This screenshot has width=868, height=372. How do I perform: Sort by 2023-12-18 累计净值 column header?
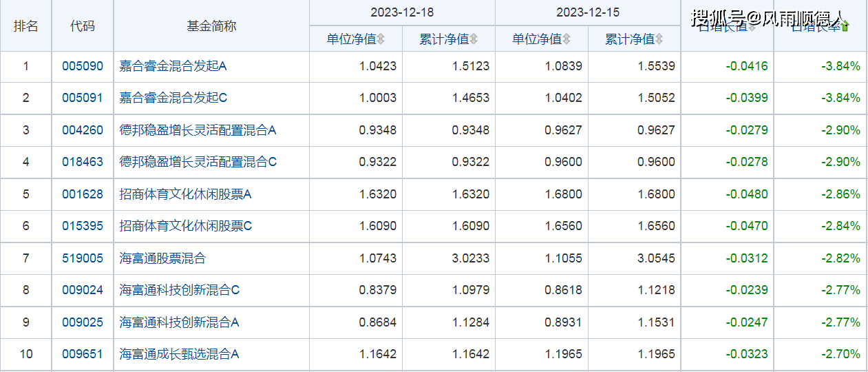444,39
